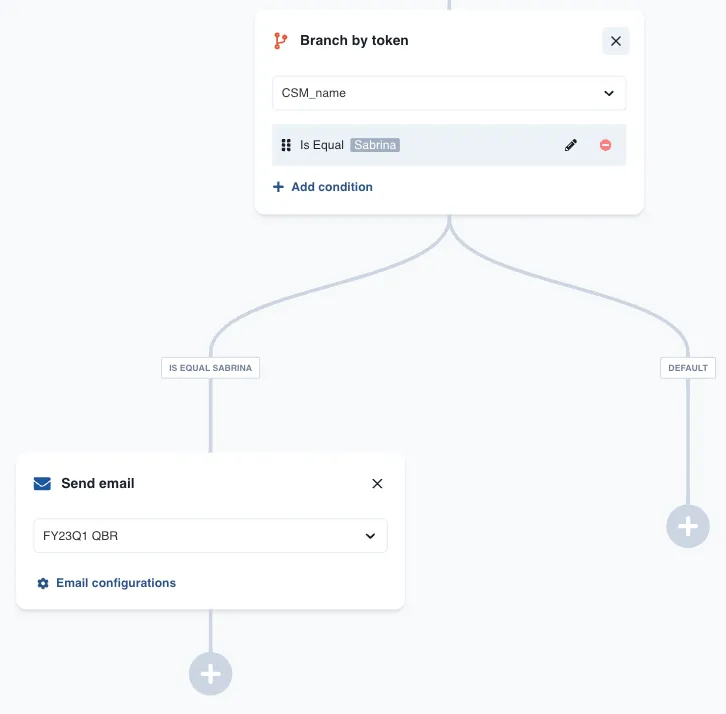Edit the Is Equal Sabrina condition with pencil

click(571, 145)
